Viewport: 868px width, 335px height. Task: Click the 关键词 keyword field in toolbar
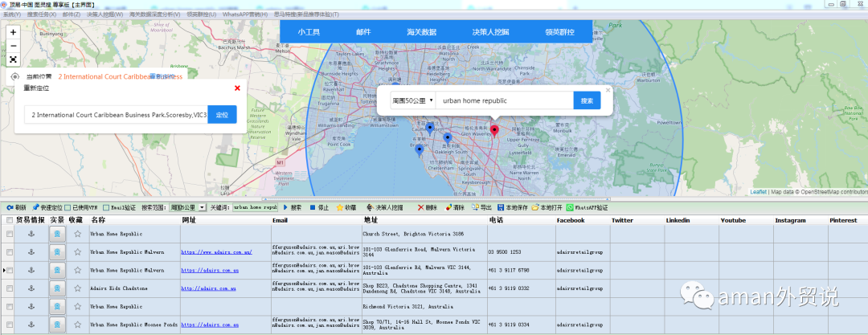[255, 207]
